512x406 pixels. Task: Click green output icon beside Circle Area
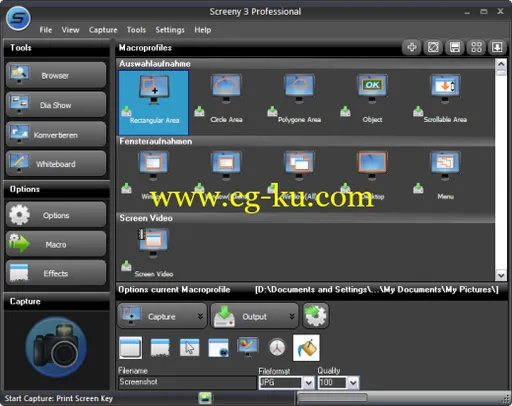[x=199, y=111]
